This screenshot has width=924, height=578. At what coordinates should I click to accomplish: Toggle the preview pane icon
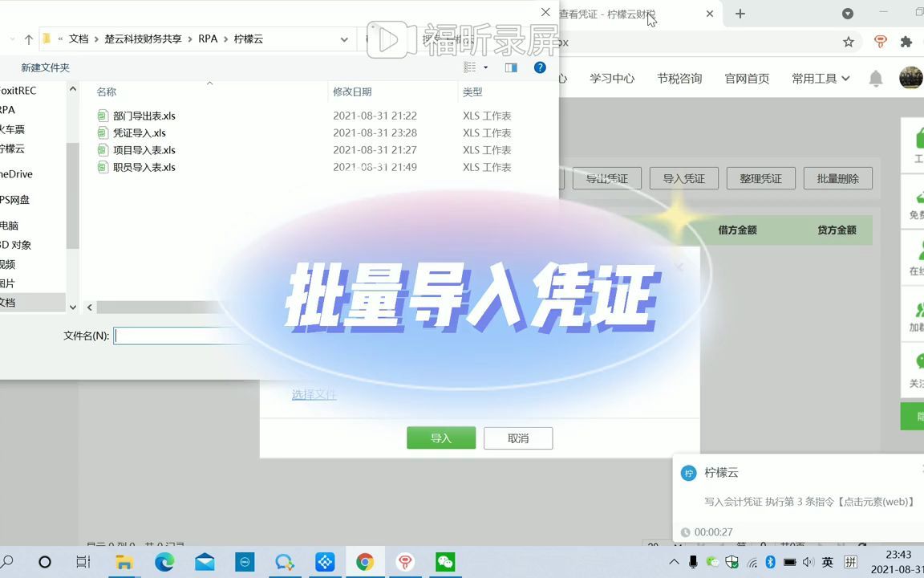click(511, 67)
